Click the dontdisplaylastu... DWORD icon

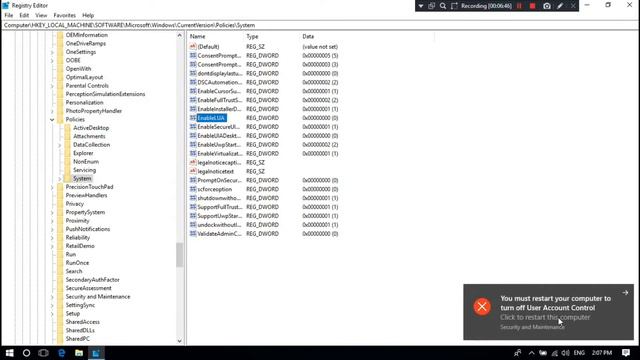pos(193,73)
